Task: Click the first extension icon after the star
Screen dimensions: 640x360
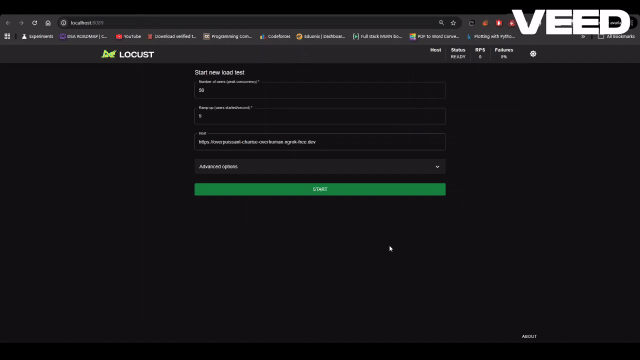Action: (x=472, y=23)
